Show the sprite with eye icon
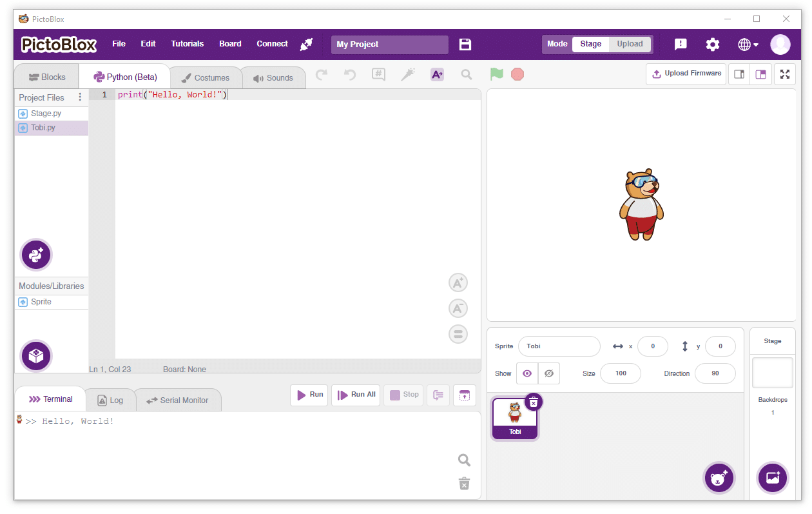Screen dimensions: 812x514 [527, 373]
